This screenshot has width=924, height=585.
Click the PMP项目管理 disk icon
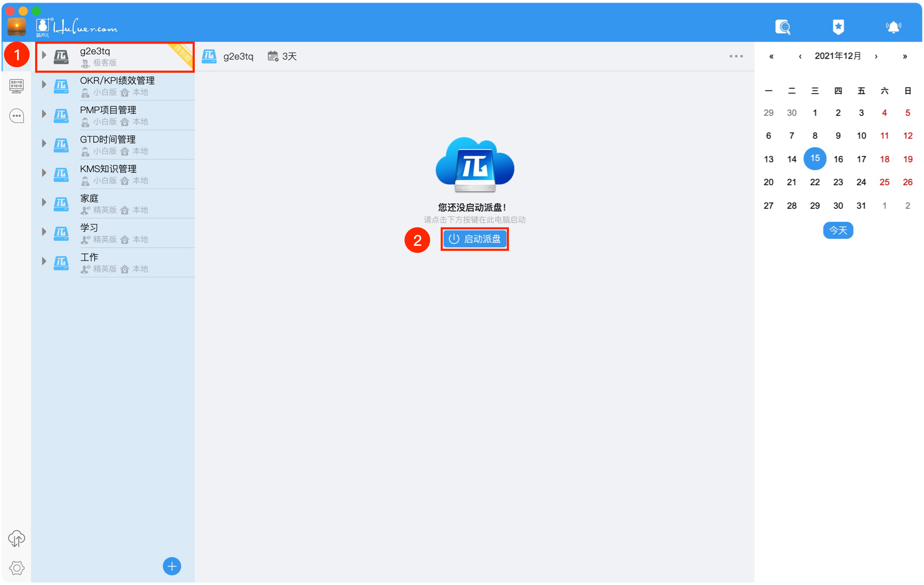click(61, 115)
